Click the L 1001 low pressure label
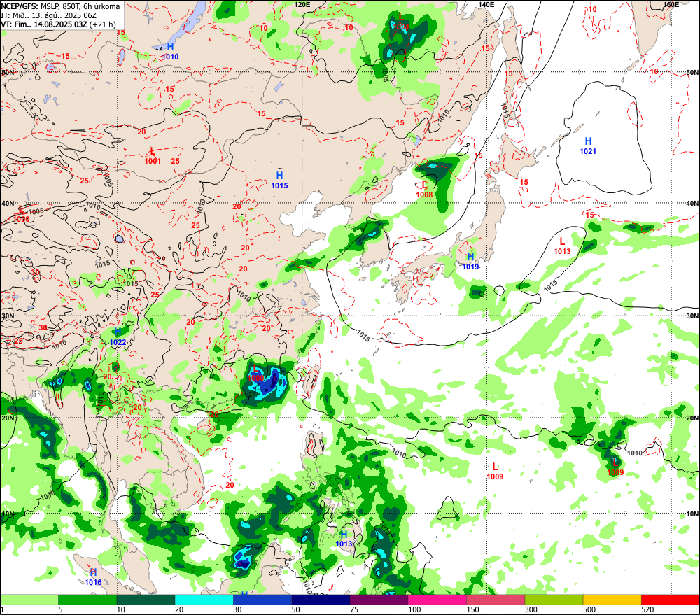700x615 pixels. (x=153, y=156)
